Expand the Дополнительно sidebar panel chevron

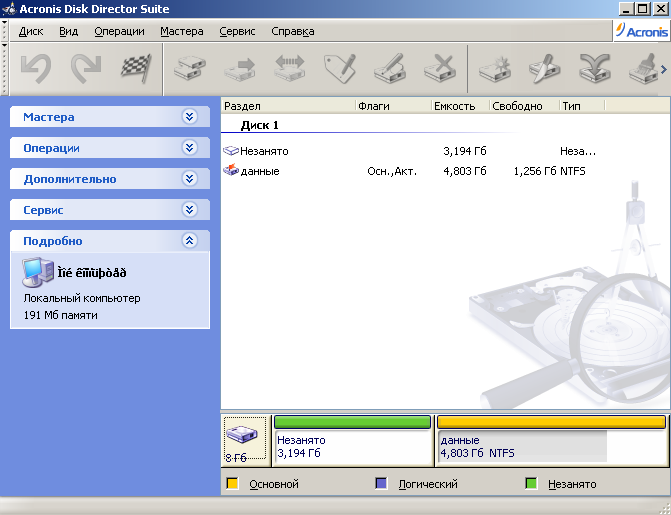pyautogui.click(x=190, y=179)
